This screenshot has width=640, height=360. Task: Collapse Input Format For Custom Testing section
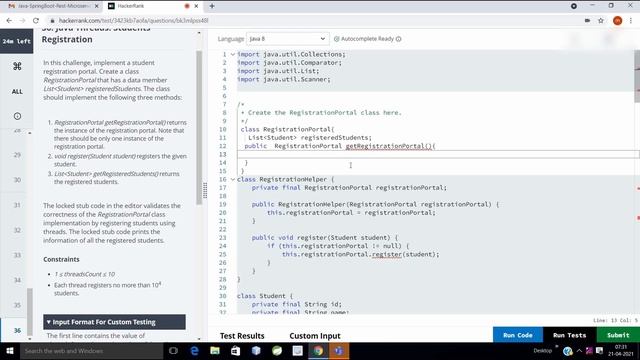coord(114,322)
